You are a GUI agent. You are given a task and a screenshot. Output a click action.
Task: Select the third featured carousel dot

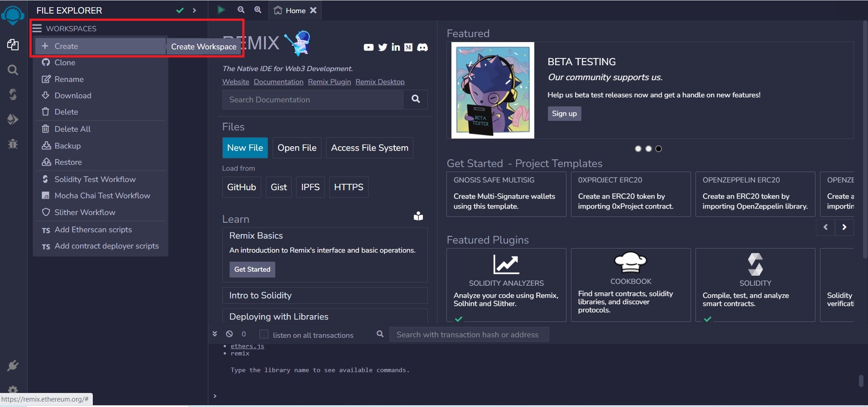(659, 148)
